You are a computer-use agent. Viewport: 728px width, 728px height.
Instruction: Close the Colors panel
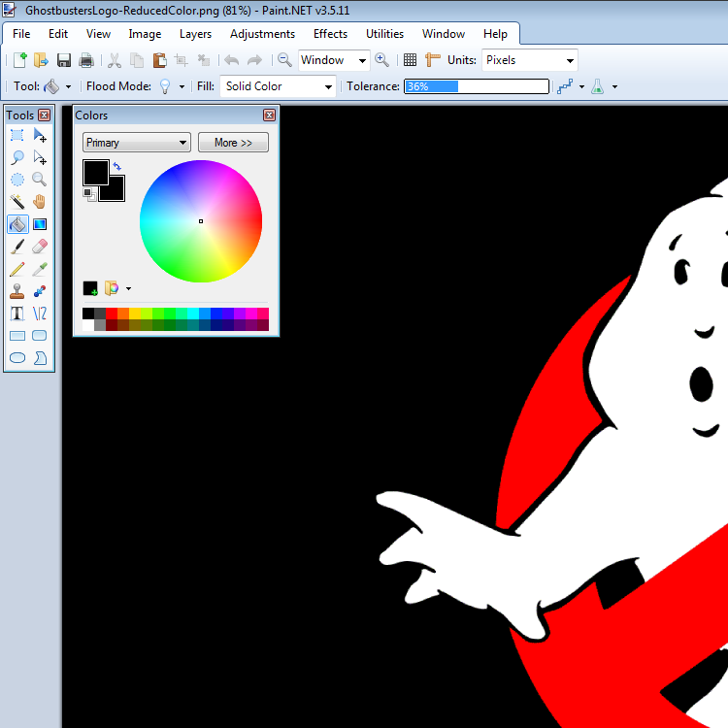pyautogui.click(x=269, y=116)
